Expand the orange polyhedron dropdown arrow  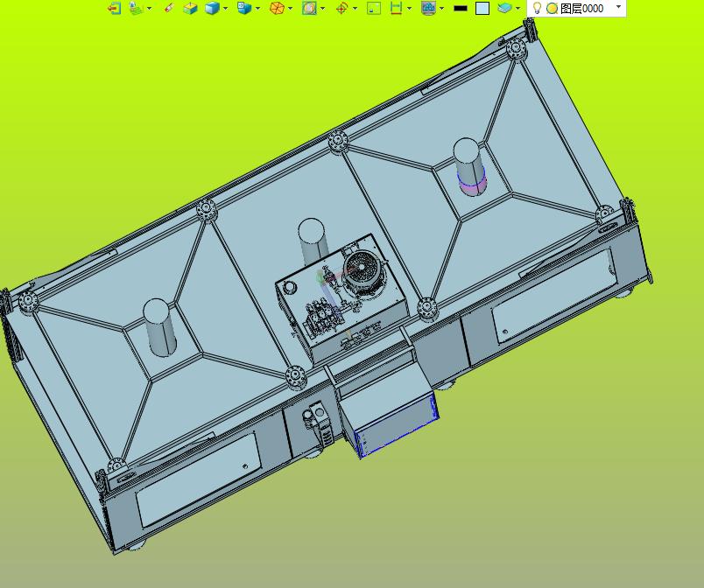pyautogui.click(x=291, y=8)
